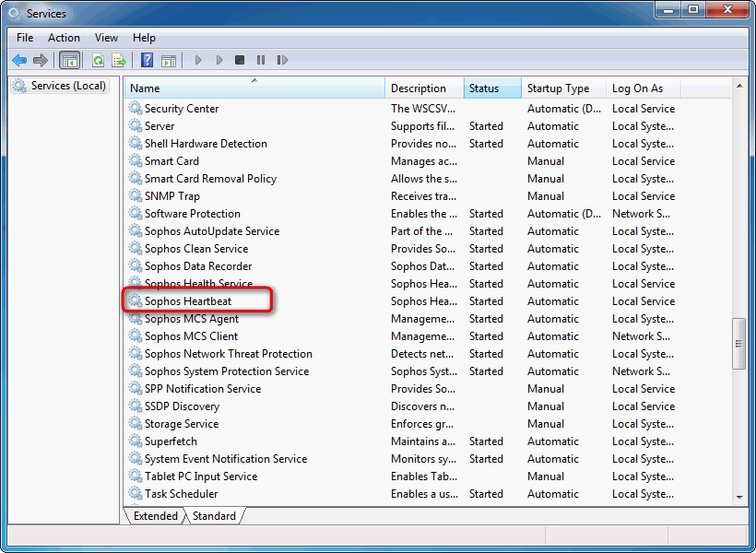Toggle the Show/Hide Console Tree icon
Image resolution: width=756 pixels, height=553 pixels.
click(x=69, y=60)
